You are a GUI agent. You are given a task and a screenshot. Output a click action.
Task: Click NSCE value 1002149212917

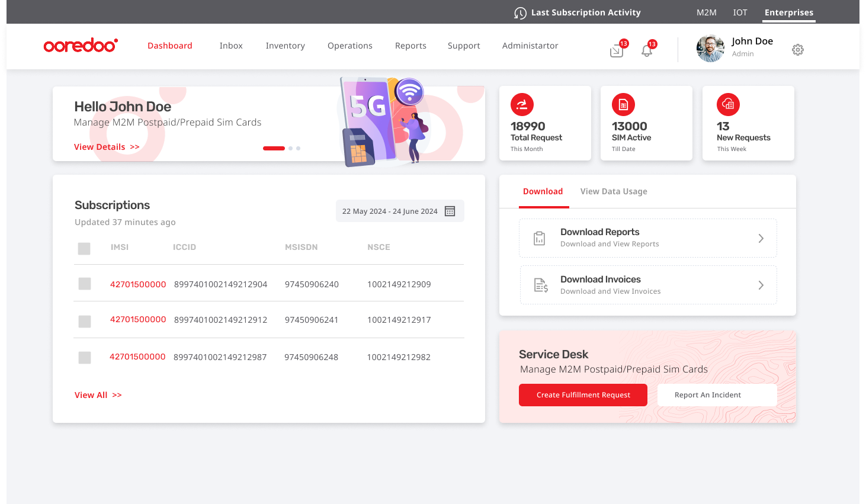tap(399, 320)
